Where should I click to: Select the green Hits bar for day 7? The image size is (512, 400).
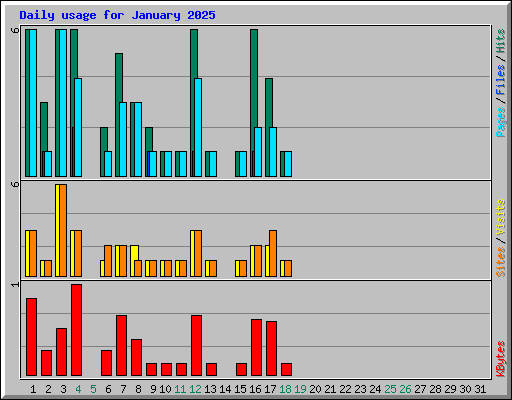click(x=118, y=115)
